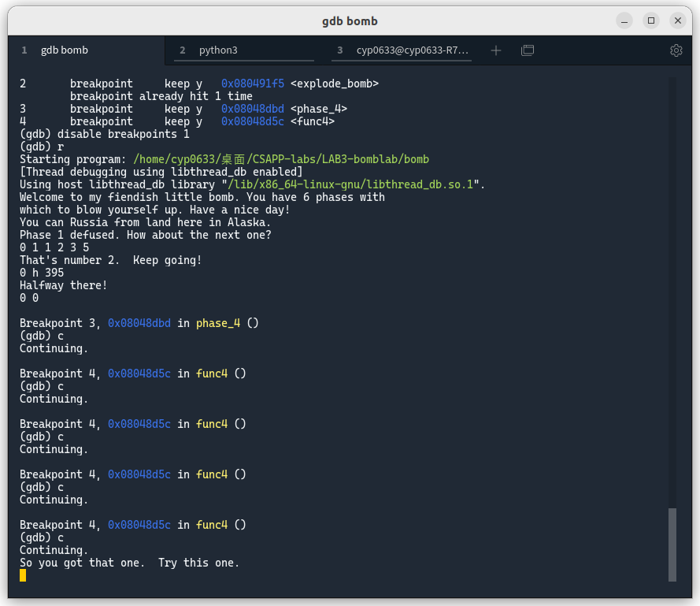The image size is (700, 606).
Task: Click the "Halfway there!" line
Action: click(x=64, y=285)
